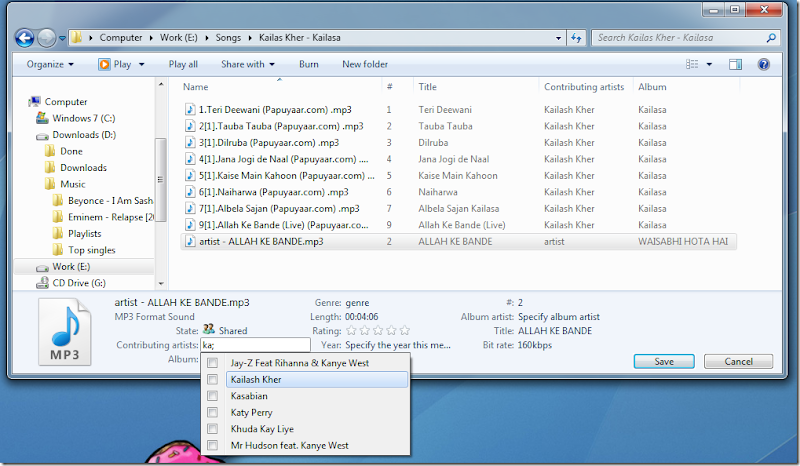
Task: Check the Khuda Kay Liye checkbox
Action: click(212, 429)
